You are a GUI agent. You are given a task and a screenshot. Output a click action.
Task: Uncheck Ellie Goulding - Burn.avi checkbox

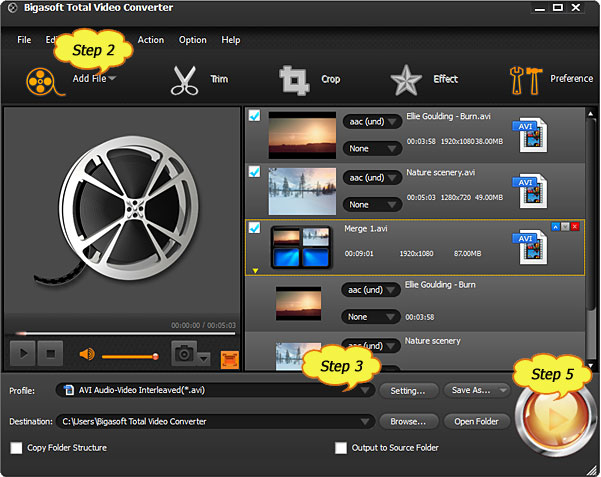tap(255, 115)
